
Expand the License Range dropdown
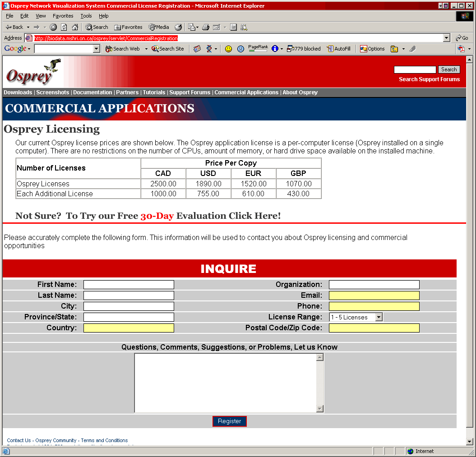pyautogui.click(x=379, y=317)
